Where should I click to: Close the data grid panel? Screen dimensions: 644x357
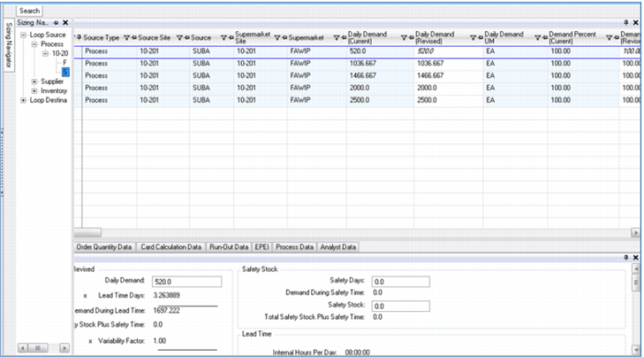tap(636, 23)
